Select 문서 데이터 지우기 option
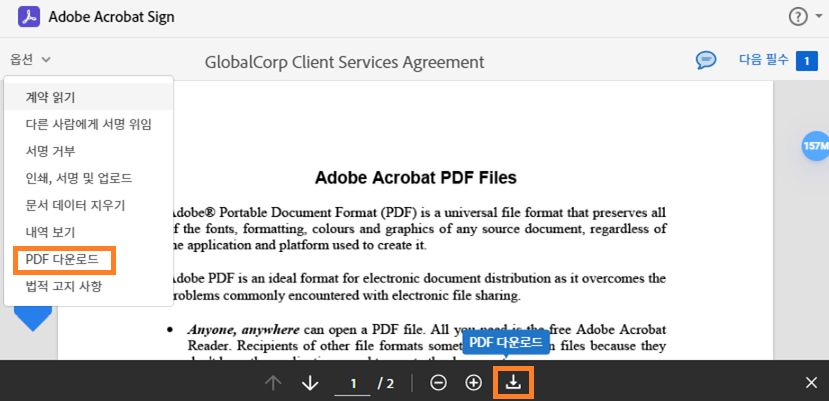 pyautogui.click(x=89, y=205)
